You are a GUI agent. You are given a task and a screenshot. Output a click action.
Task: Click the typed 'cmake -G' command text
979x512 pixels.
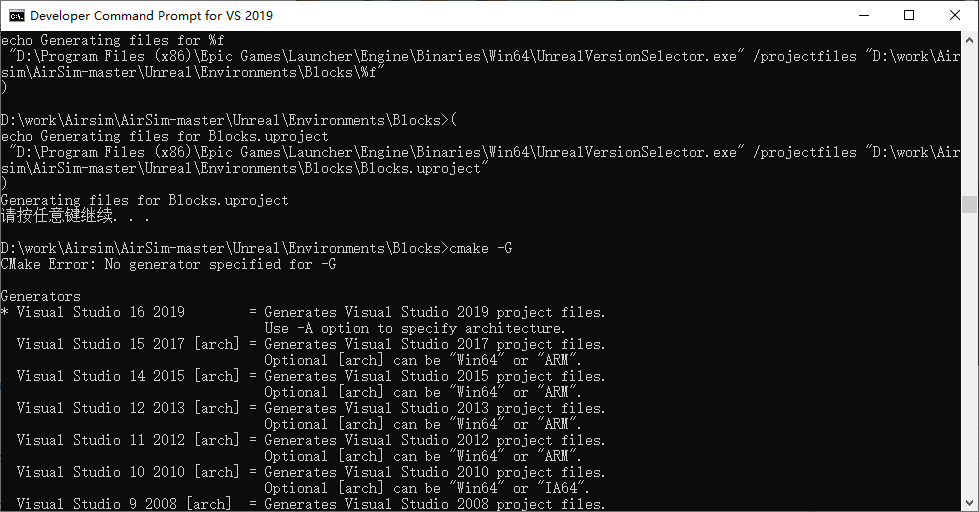click(x=482, y=248)
